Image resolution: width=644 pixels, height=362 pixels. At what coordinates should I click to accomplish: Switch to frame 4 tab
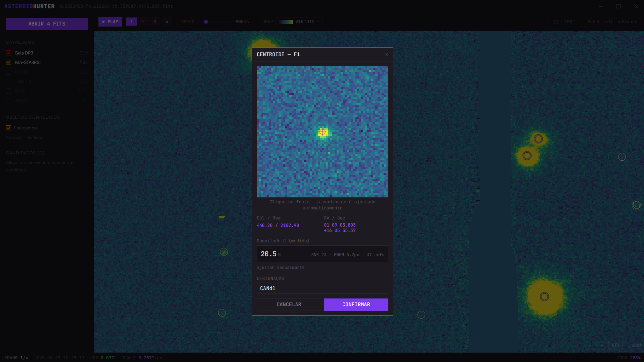[167, 22]
